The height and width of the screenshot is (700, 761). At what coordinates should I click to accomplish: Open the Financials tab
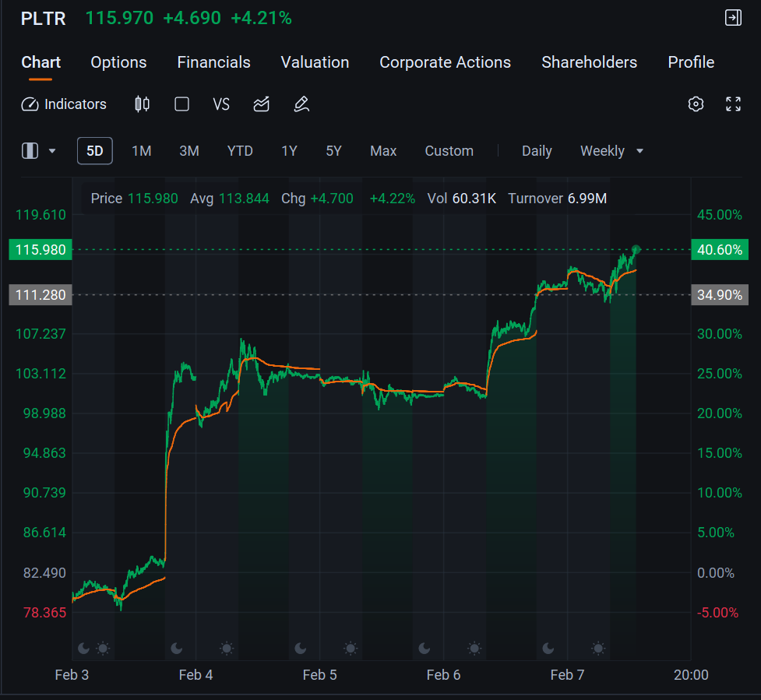pos(213,62)
